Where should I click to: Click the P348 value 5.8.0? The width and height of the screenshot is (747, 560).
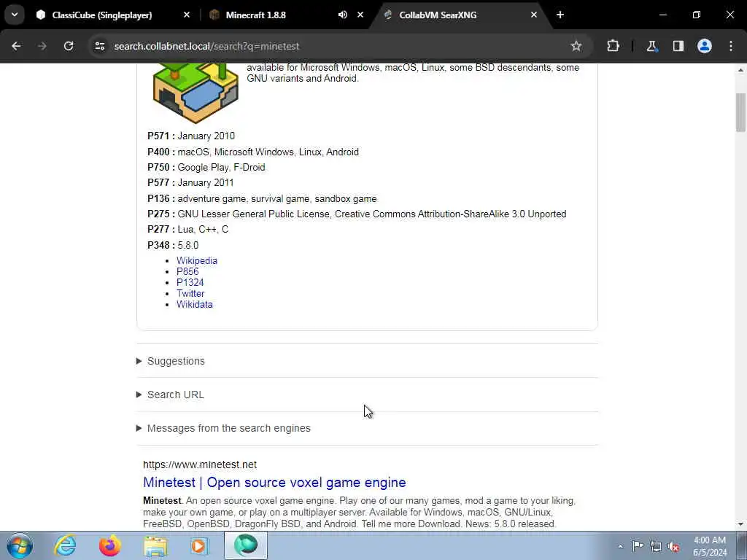(x=188, y=245)
